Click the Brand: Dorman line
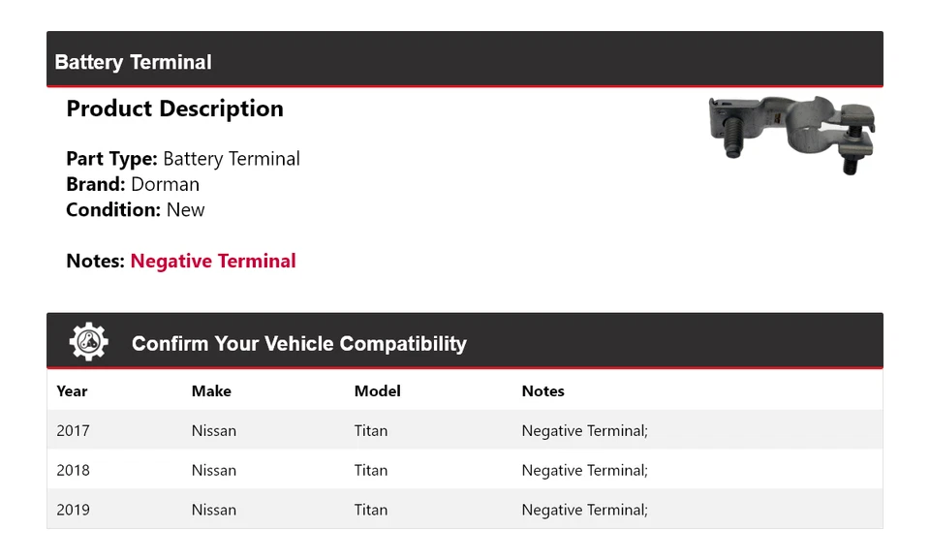This screenshot has width=930, height=560. [133, 184]
